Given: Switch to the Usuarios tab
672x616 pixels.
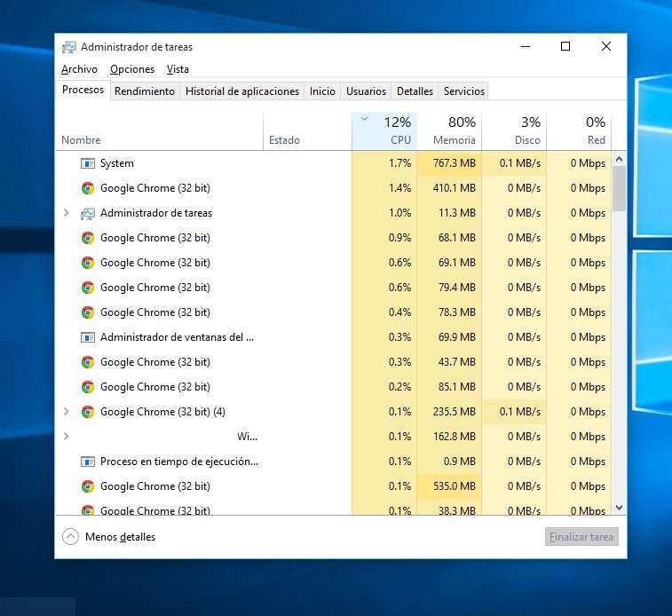Looking at the screenshot, I should point(366,91).
